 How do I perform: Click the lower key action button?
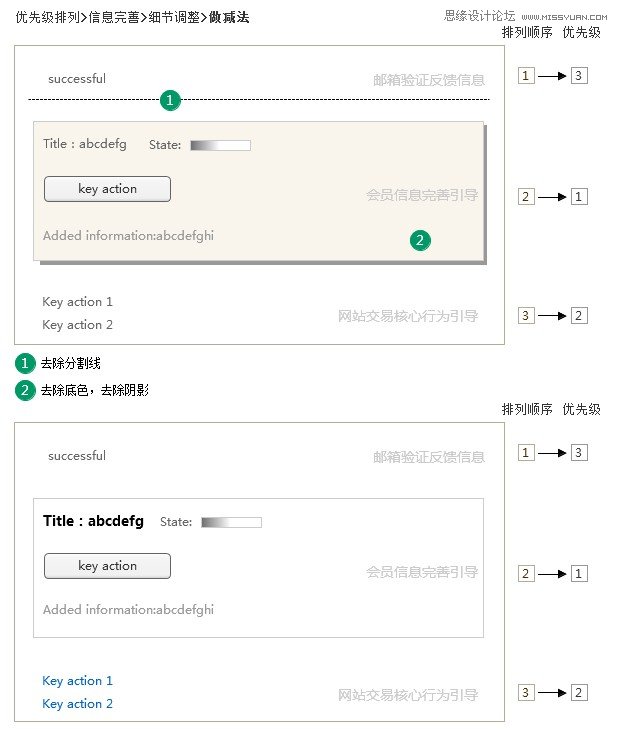pyautogui.click(x=107, y=566)
